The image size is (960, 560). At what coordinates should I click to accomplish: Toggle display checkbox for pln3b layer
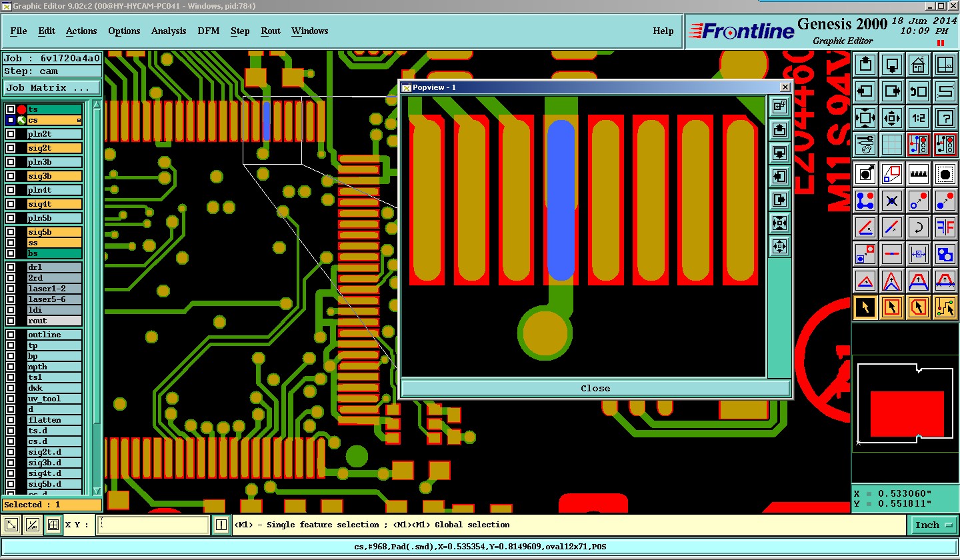click(x=11, y=162)
